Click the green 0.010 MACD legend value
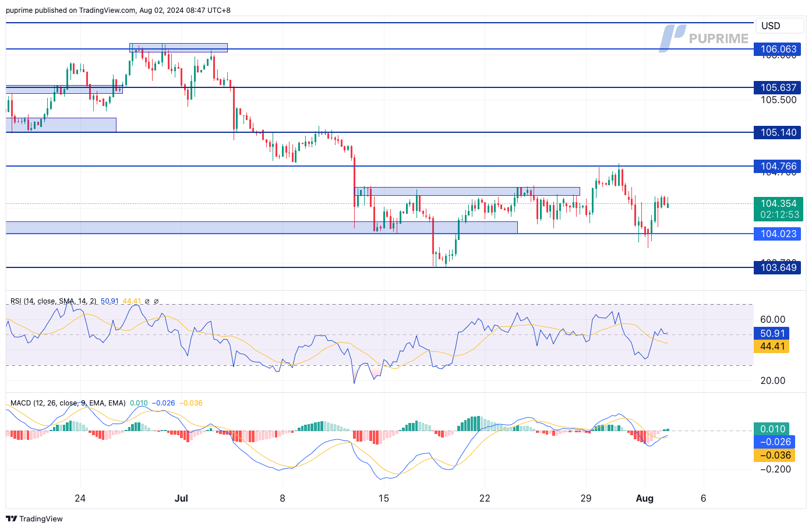Viewport: 812px width, 529px height. (139, 403)
